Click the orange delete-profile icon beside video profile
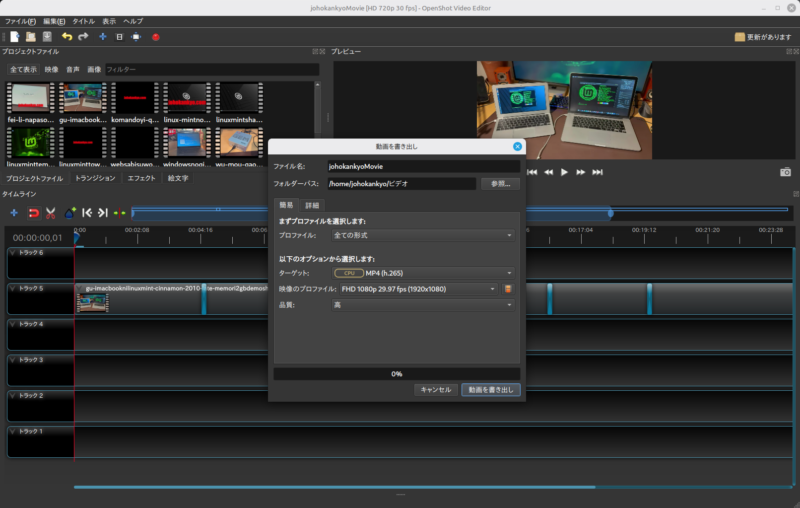The height and width of the screenshot is (508, 800). coord(508,289)
